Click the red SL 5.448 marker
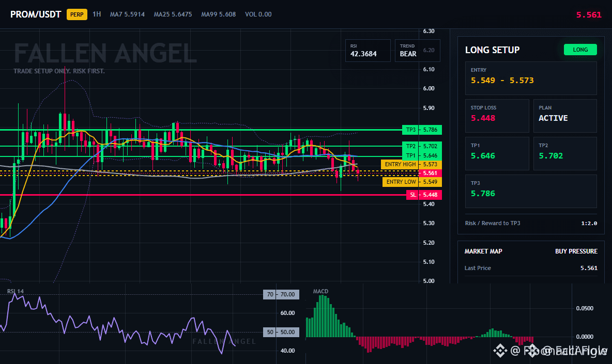 (424, 195)
